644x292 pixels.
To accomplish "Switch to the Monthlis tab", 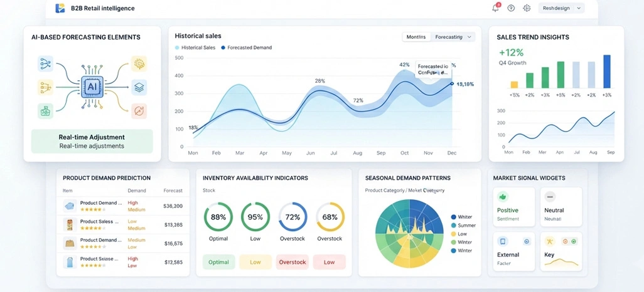I will (x=416, y=37).
